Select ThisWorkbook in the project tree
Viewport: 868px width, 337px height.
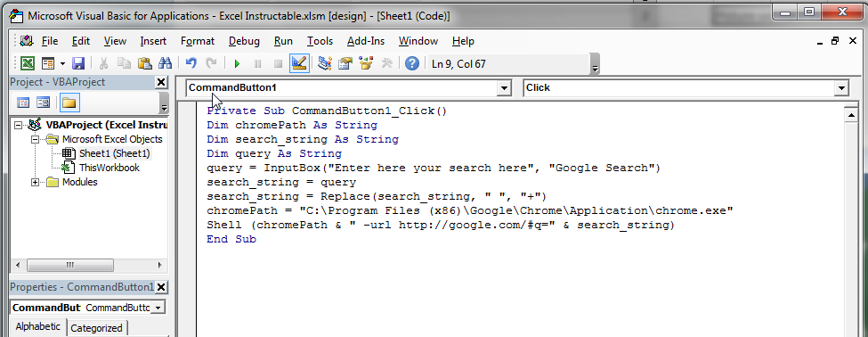(109, 168)
